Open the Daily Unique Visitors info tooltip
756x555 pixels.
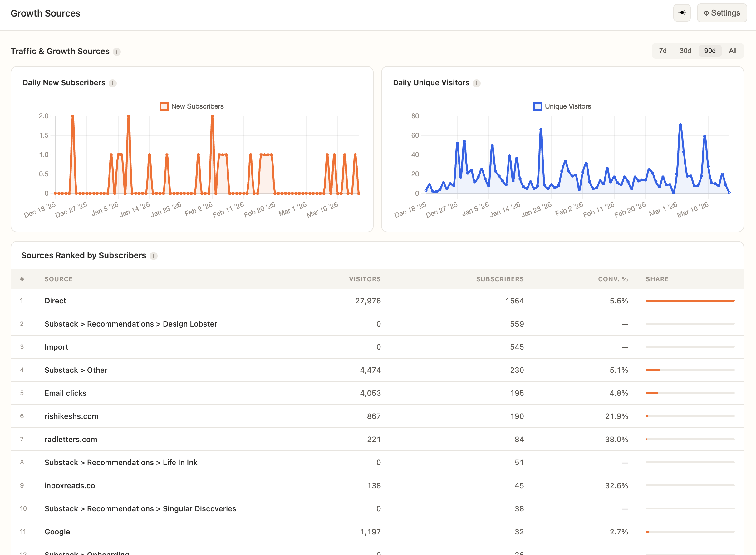click(477, 83)
